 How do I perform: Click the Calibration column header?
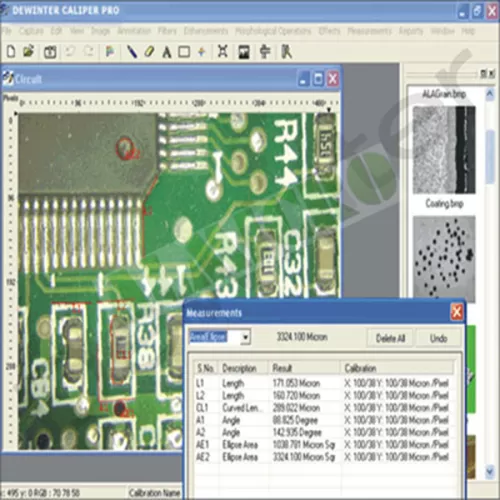[x=397, y=368]
